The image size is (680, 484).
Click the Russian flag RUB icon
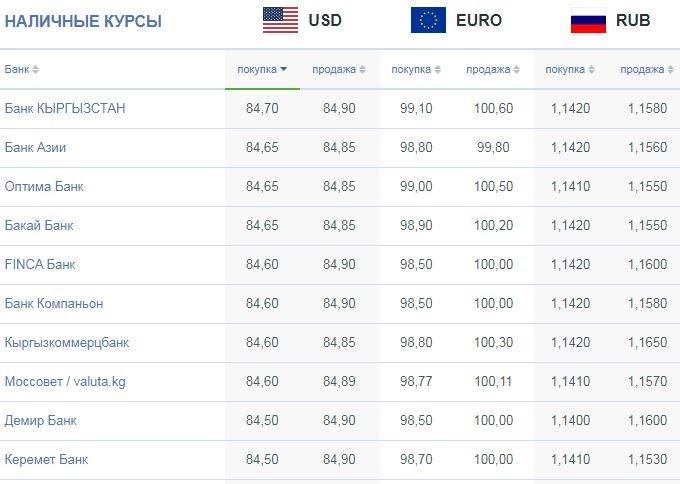pos(588,20)
